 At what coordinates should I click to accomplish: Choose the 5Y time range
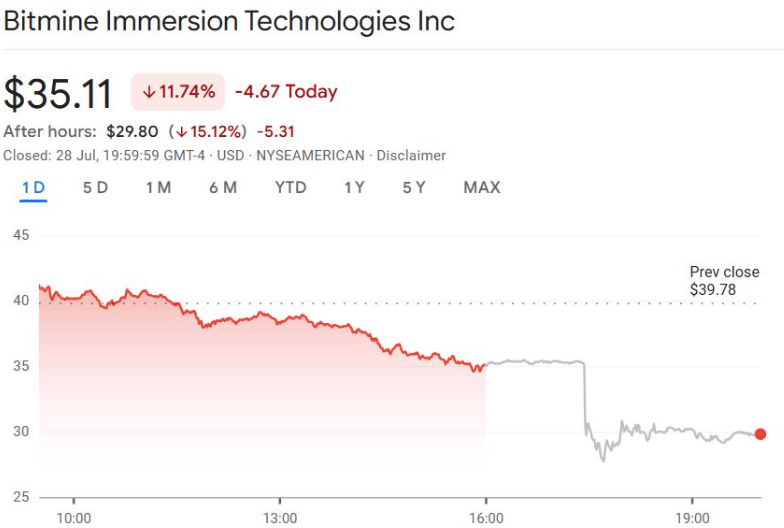pos(414,188)
